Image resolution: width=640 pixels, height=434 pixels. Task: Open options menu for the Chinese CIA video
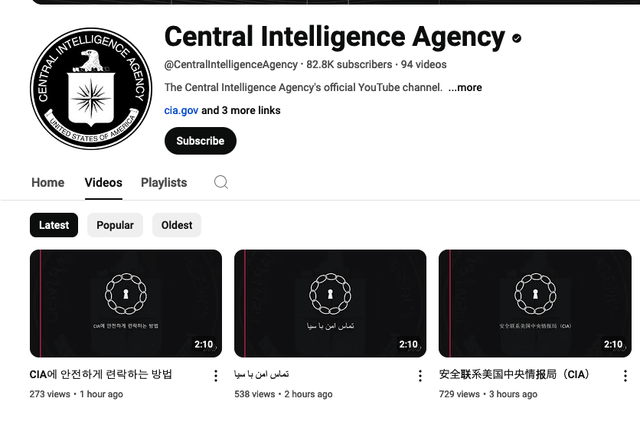coord(625,376)
